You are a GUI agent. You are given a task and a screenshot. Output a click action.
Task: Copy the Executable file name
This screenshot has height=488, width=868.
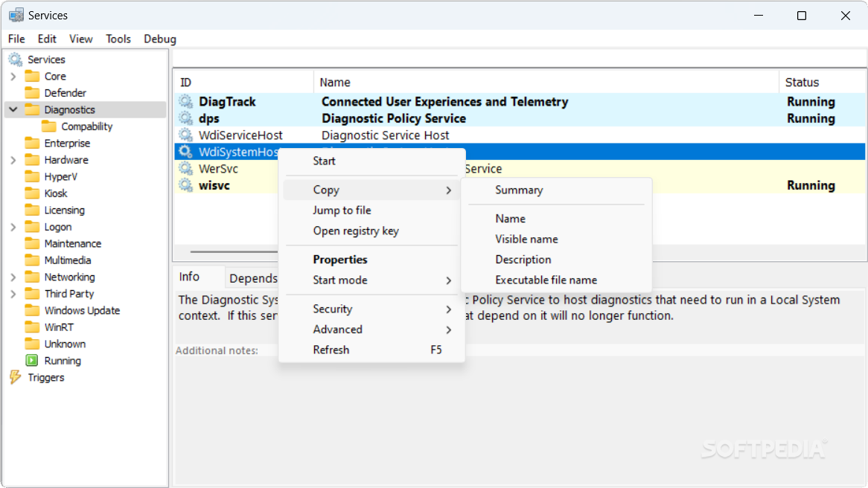[x=556, y=280]
